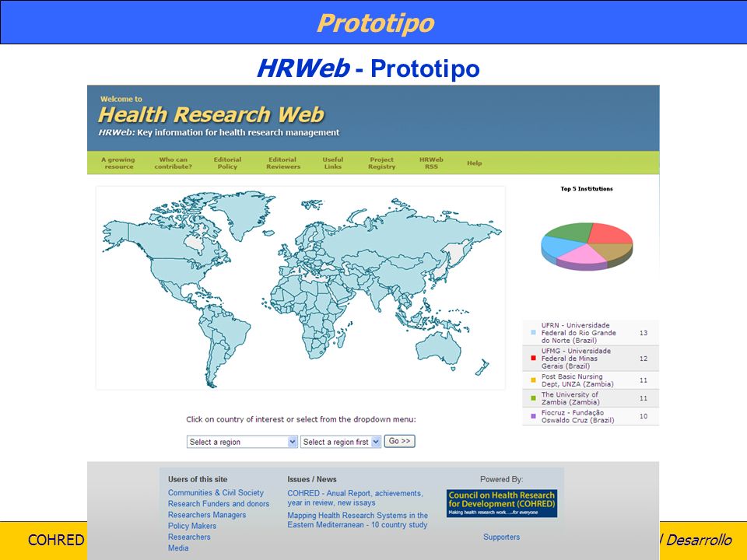The width and height of the screenshot is (747, 560).
Task: Expand the 'Select a region first' dropdown
Action: [341, 442]
